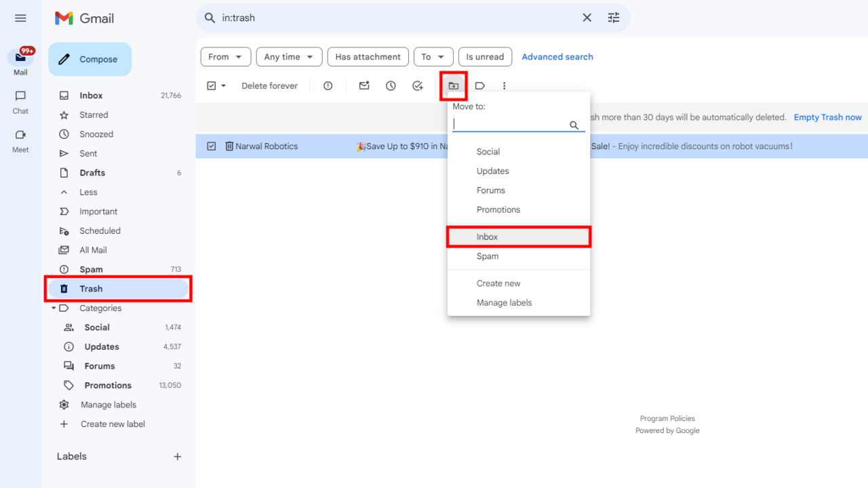Click the main menu hamburger icon
This screenshot has height=488, width=868.
[20, 18]
